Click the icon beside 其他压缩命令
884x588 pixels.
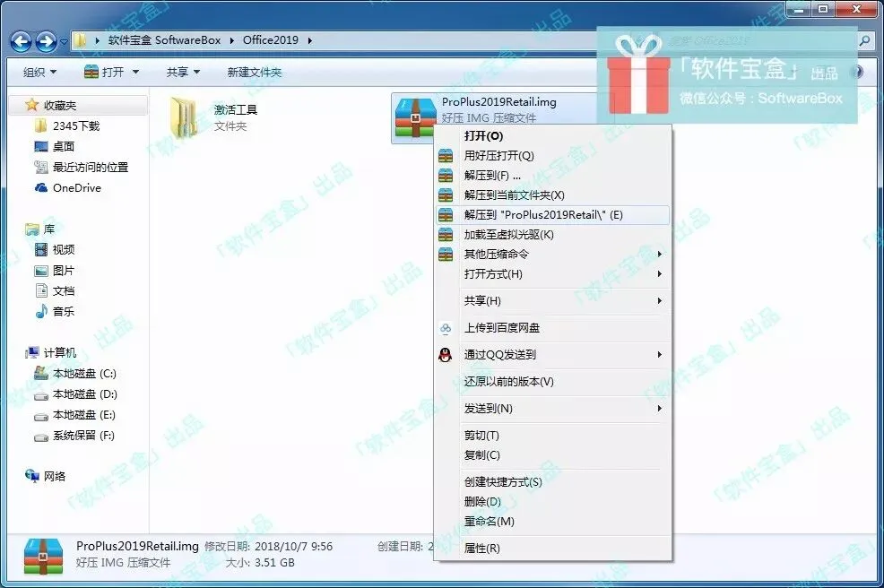[x=446, y=255]
